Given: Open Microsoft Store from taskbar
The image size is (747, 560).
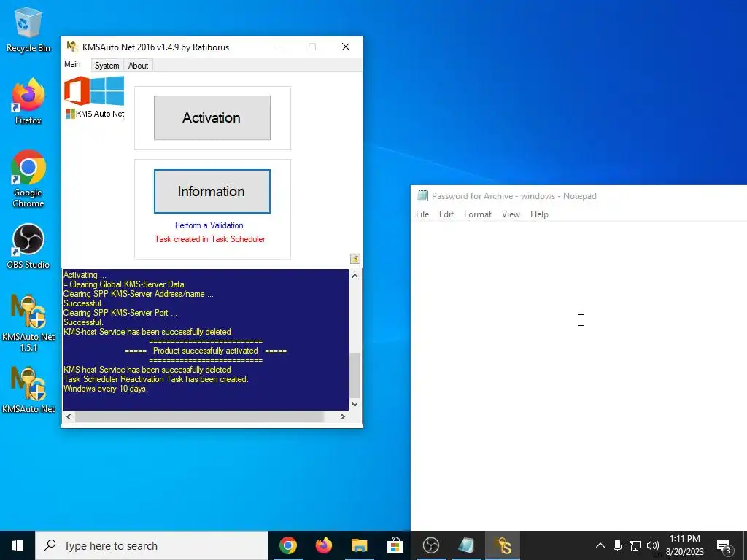Looking at the screenshot, I should coord(395,545).
